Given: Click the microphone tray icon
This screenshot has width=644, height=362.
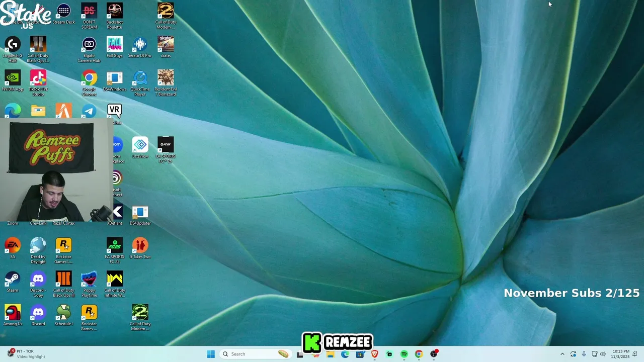Looking at the screenshot, I should 584,354.
